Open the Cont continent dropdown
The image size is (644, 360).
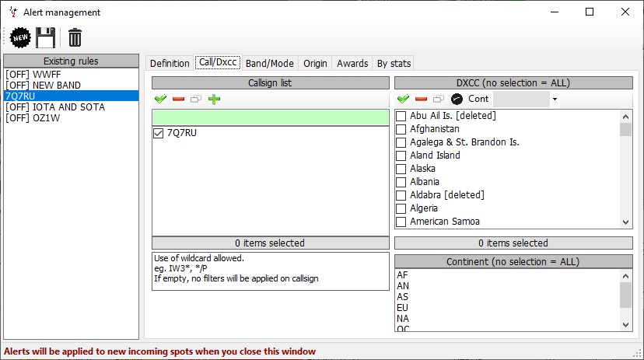555,99
